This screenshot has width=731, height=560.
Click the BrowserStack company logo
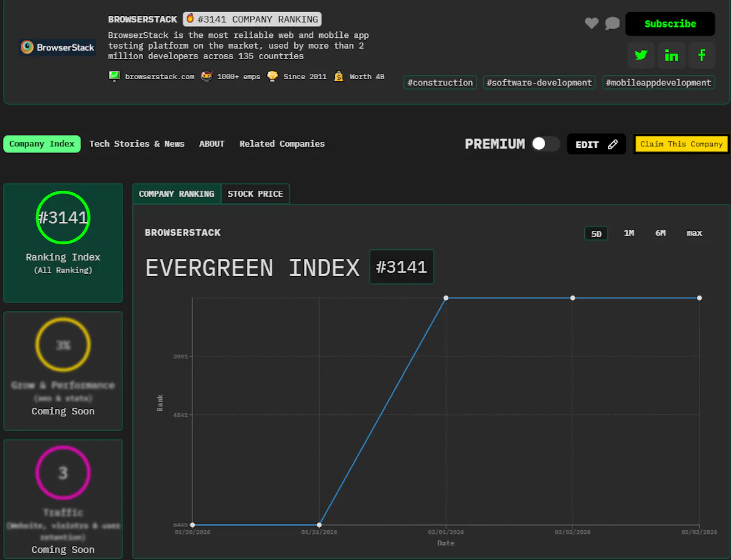tap(57, 47)
